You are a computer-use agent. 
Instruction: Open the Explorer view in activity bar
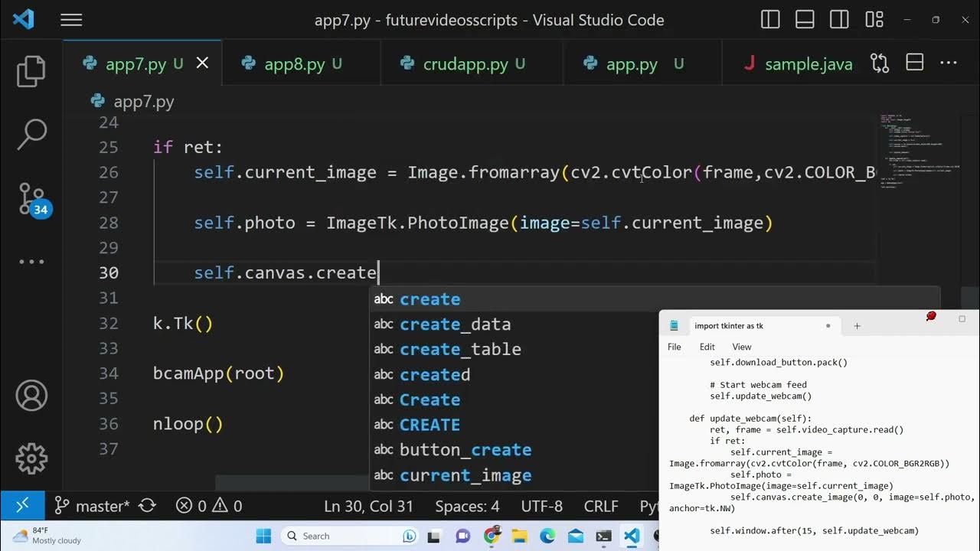31,71
